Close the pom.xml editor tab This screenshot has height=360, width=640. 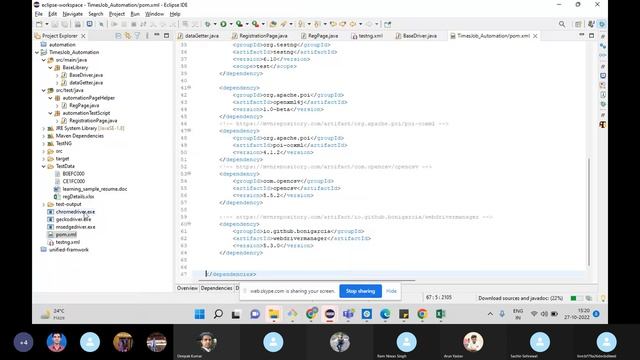(x=535, y=36)
